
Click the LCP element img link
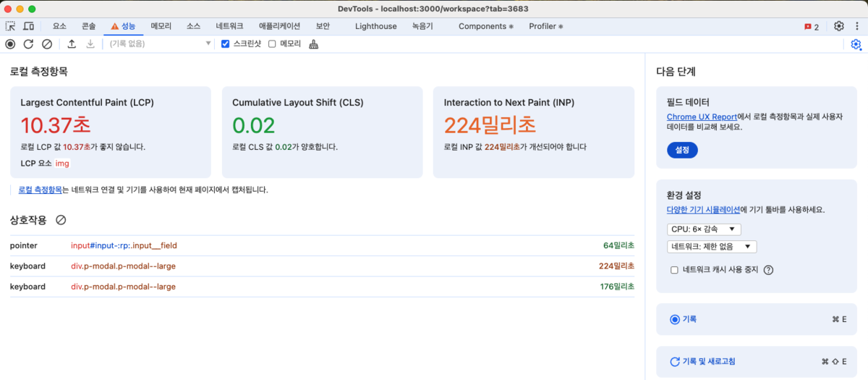click(x=62, y=164)
